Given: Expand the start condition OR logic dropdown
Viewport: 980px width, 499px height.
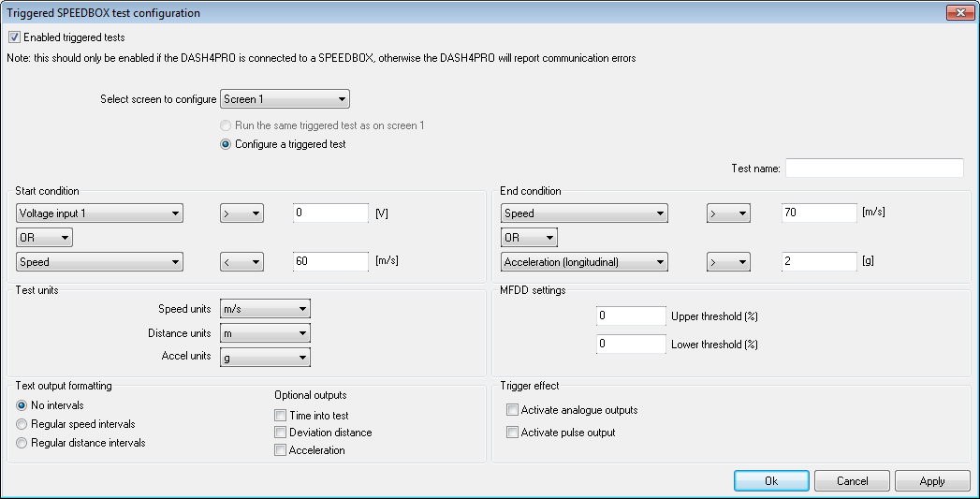Looking at the screenshot, I should tap(44, 238).
